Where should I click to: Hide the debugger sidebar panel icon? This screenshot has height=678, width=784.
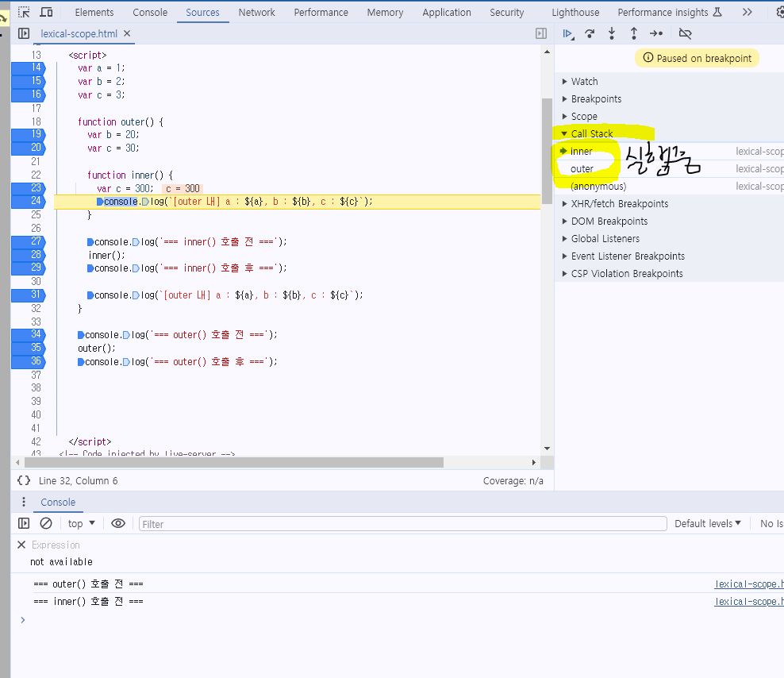coord(541,33)
